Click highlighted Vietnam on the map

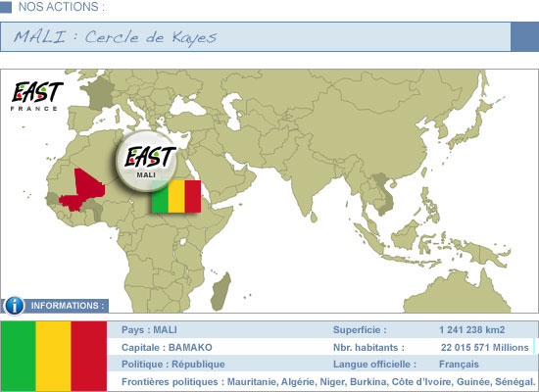tap(383, 193)
